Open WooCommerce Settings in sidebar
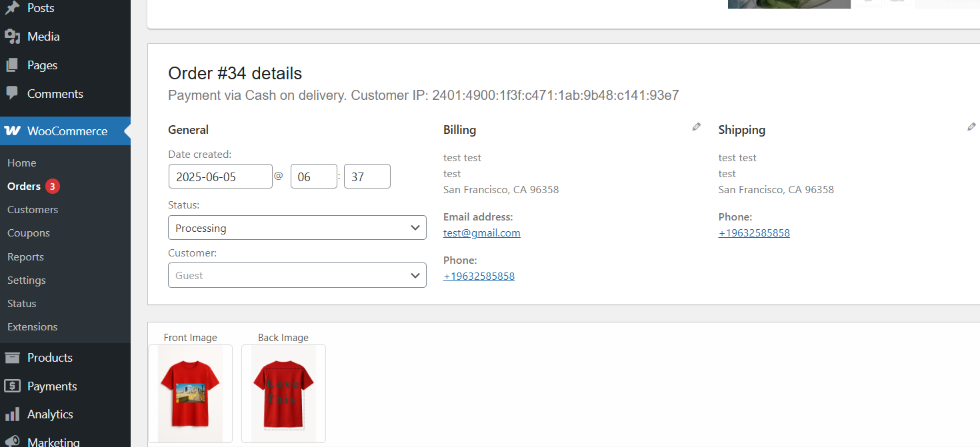Viewport: 980px width, 447px height. (x=27, y=280)
